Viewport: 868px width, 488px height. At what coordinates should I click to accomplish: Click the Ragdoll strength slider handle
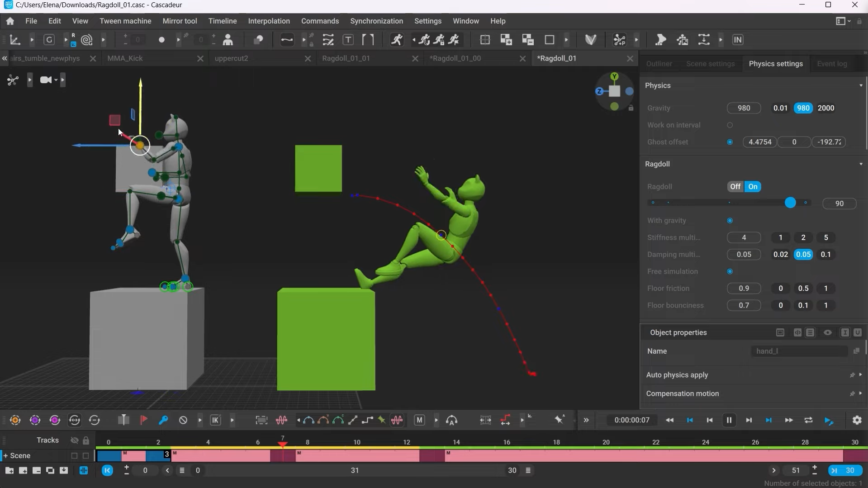point(790,203)
